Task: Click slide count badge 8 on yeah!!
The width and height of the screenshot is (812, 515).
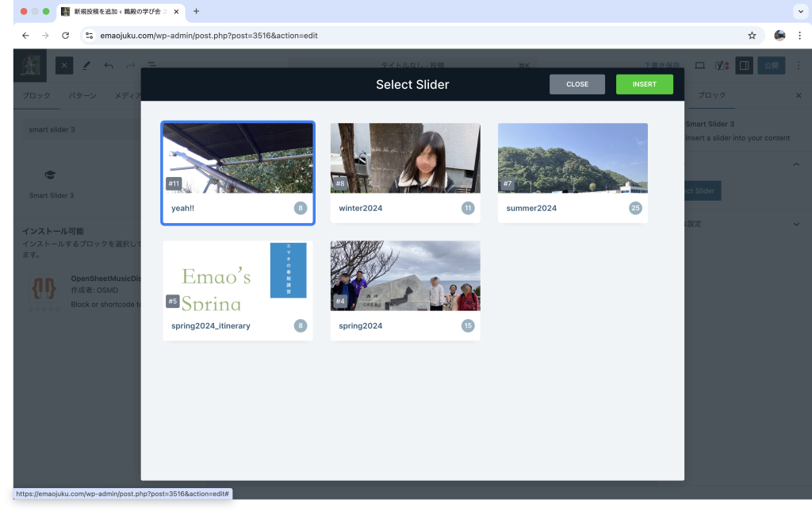Action: tap(301, 208)
